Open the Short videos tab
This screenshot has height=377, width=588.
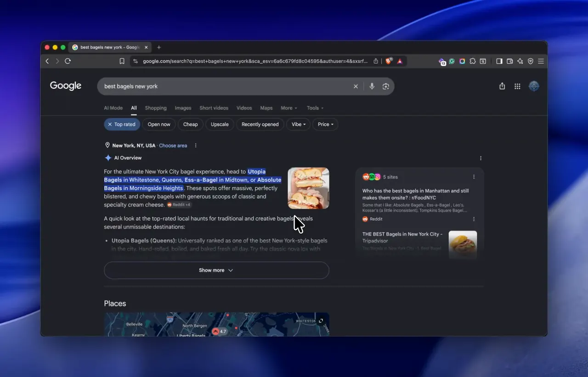pos(214,108)
